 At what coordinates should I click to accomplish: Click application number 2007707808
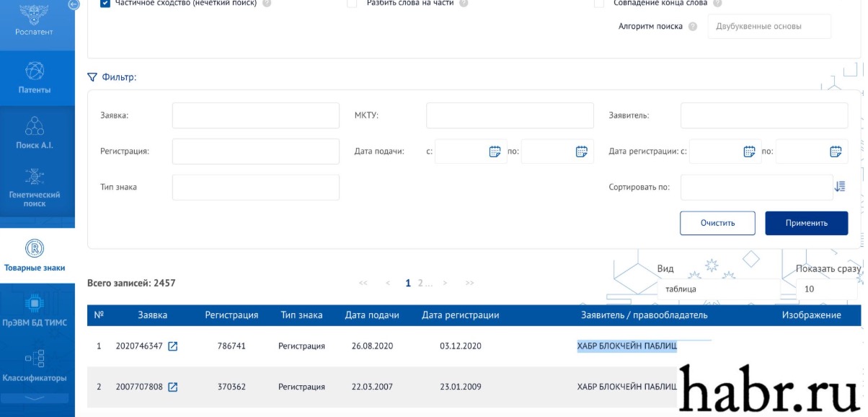[139, 387]
